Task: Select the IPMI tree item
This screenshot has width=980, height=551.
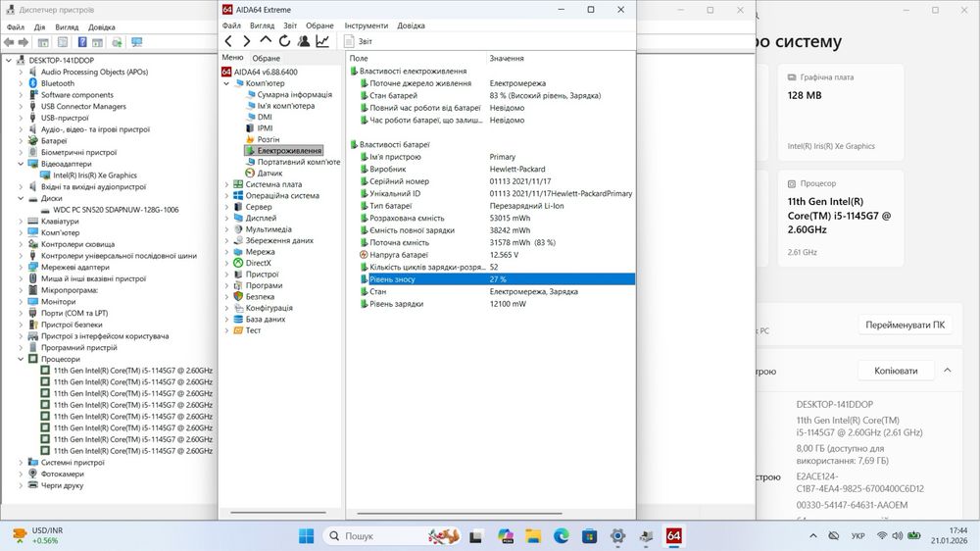Action: (265, 128)
